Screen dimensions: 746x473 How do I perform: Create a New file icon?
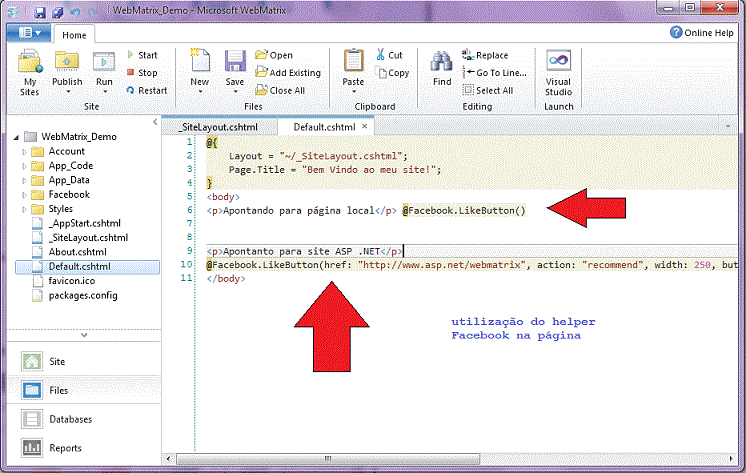point(200,62)
